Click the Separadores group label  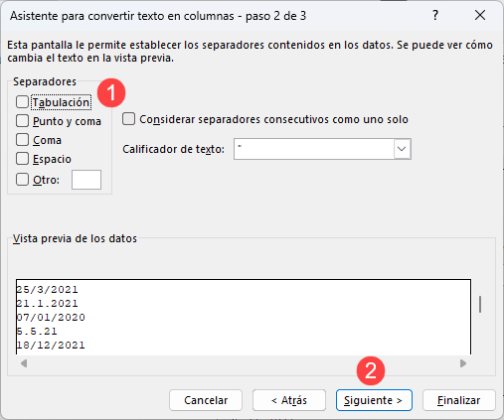tap(45, 81)
